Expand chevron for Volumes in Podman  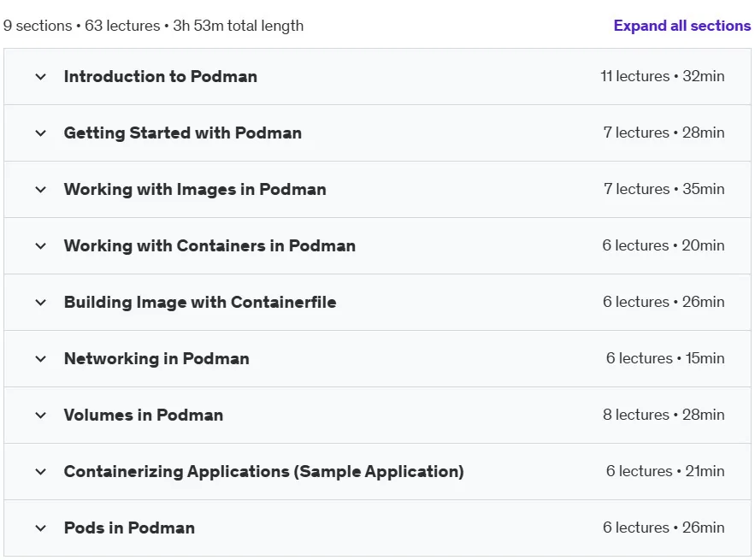[41, 415]
